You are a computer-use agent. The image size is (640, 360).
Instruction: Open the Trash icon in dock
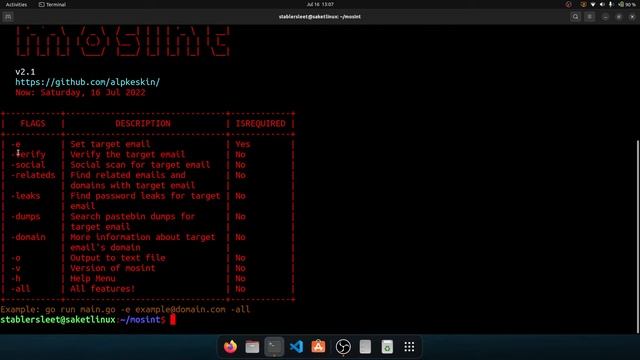[387, 347]
